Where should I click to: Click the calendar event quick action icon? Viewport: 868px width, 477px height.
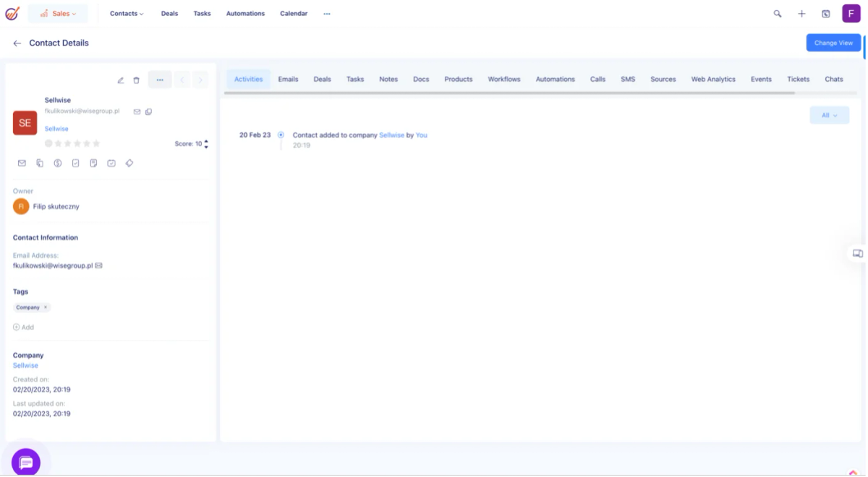pos(111,164)
